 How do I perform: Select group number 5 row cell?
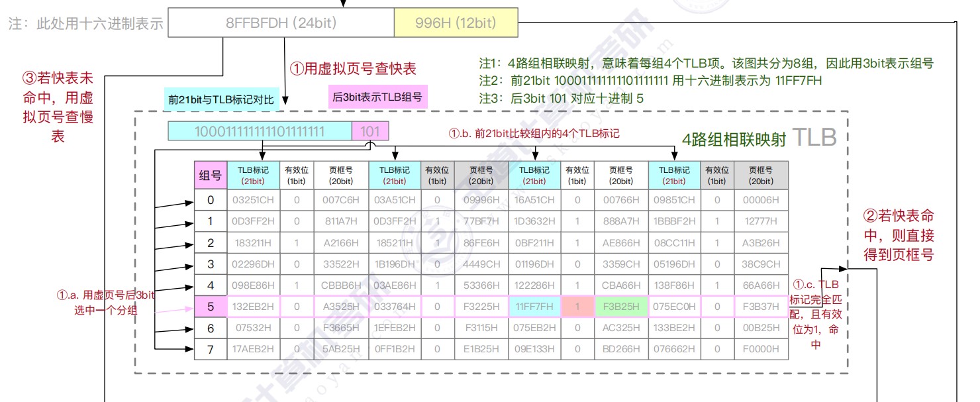point(211,307)
